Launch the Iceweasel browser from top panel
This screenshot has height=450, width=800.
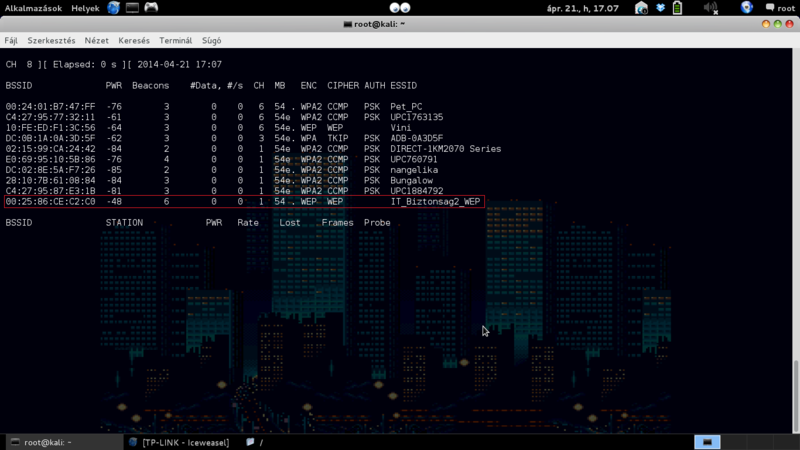pyautogui.click(x=114, y=8)
